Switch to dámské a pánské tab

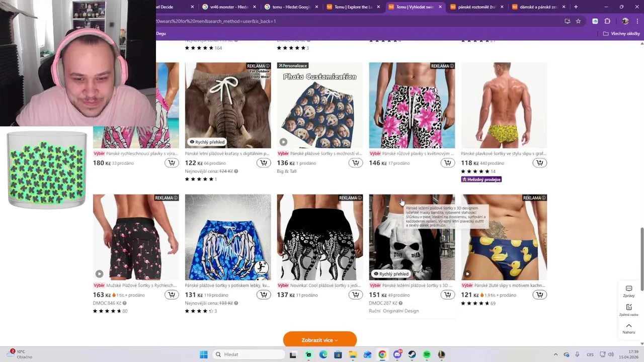538,7
